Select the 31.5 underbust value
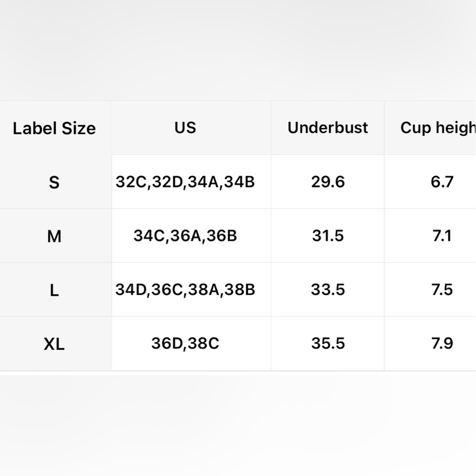 [x=328, y=236]
